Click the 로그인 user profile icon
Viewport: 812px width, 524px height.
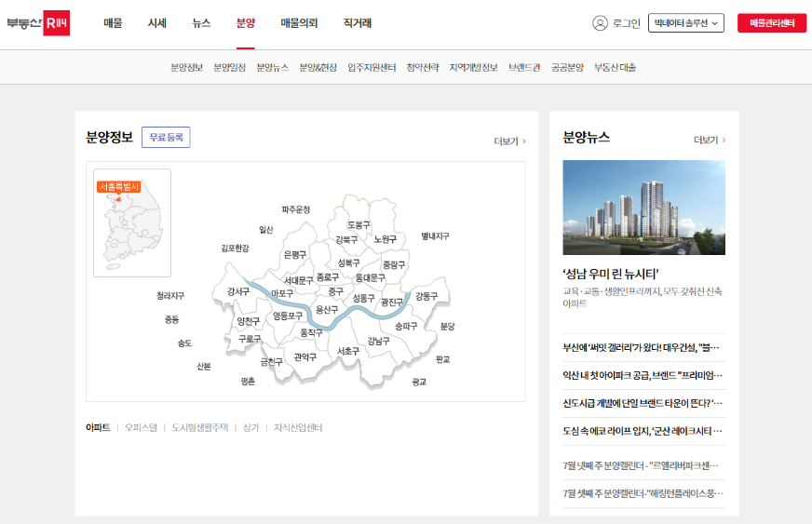point(600,23)
